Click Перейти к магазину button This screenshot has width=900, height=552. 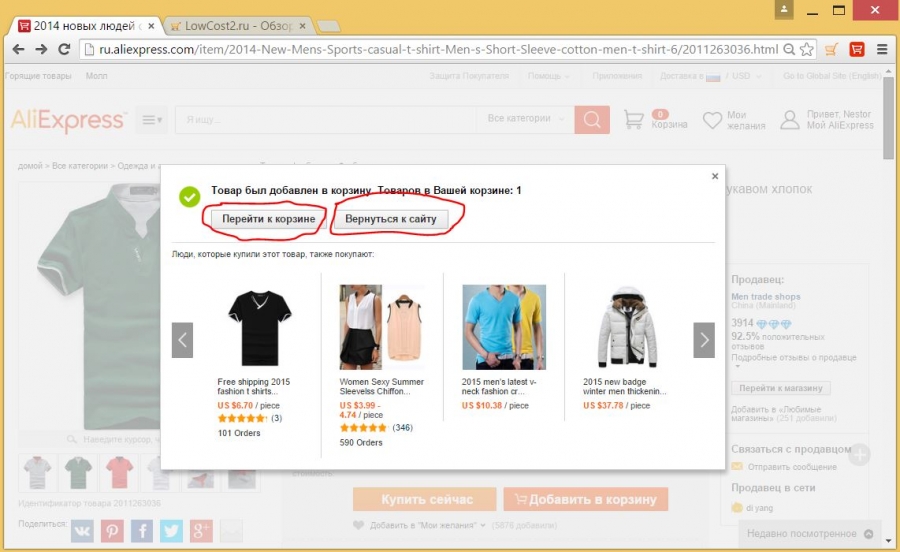pos(781,388)
